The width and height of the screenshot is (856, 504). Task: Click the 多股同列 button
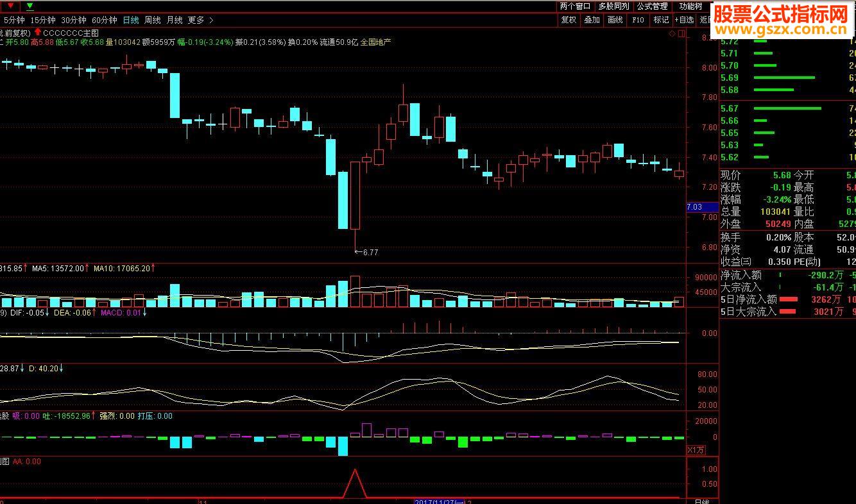[613, 6]
